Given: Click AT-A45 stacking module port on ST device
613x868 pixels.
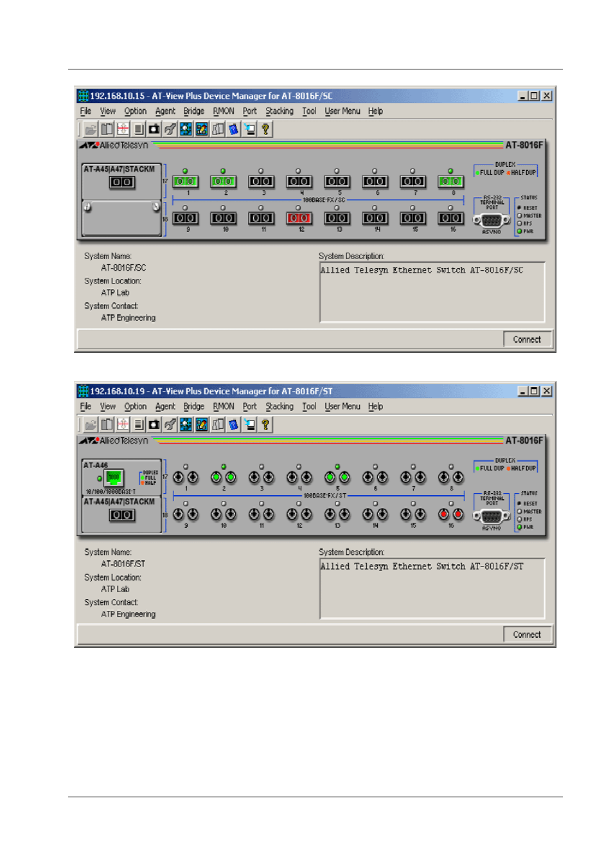Looking at the screenshot, I should coord(122,515).
